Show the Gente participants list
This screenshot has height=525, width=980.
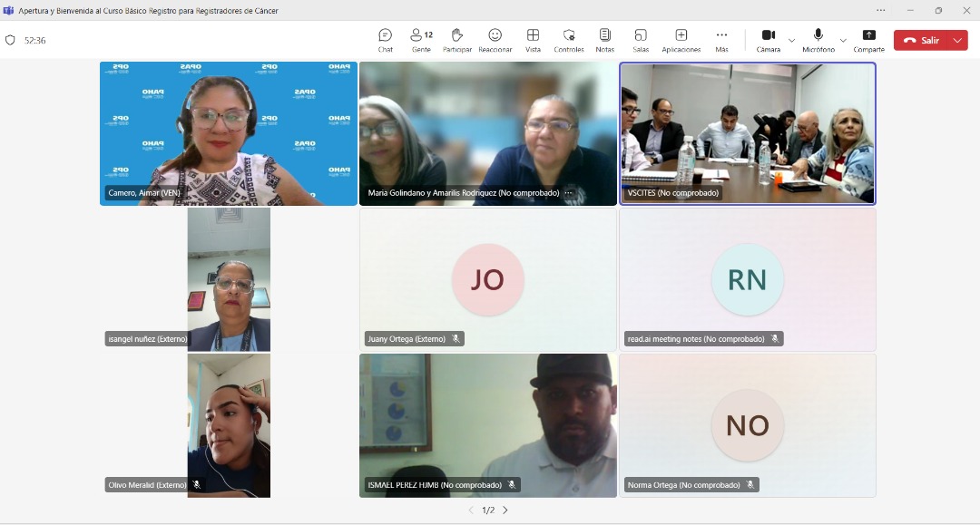(421, 40)
